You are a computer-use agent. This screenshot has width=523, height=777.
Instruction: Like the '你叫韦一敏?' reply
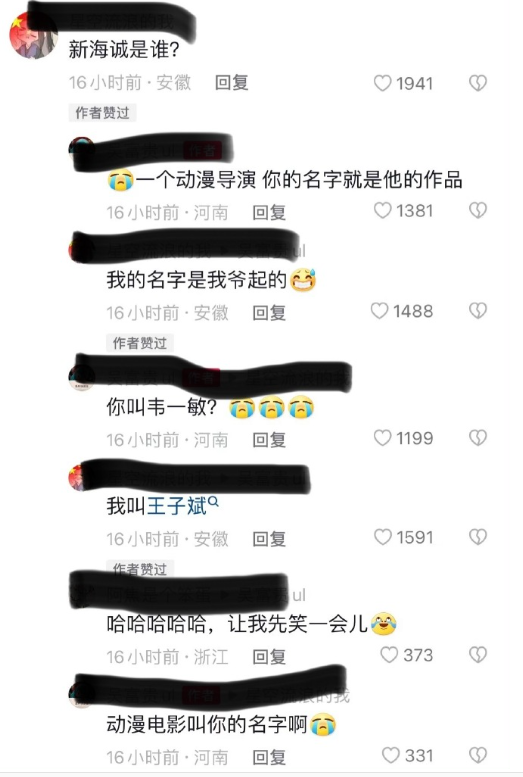382,438
